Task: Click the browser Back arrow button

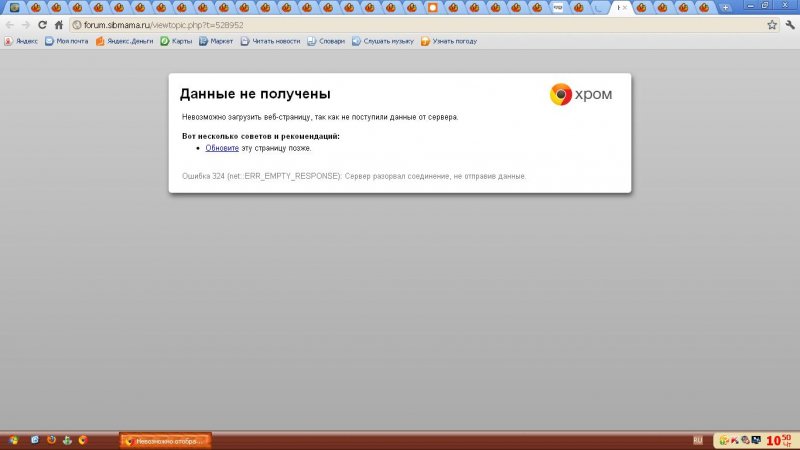Action: [x=10, y=24]
